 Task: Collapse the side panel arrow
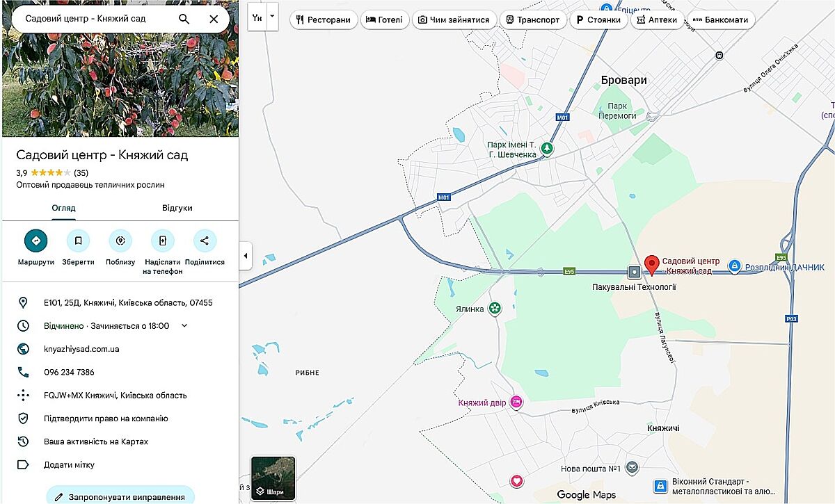(246, 256)
